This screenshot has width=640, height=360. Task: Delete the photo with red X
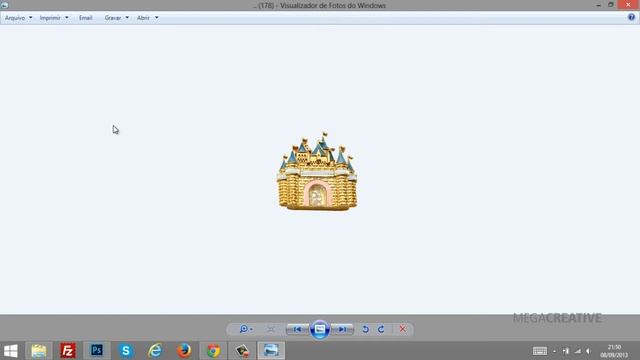pyautogui.click(x=402, y=329)
